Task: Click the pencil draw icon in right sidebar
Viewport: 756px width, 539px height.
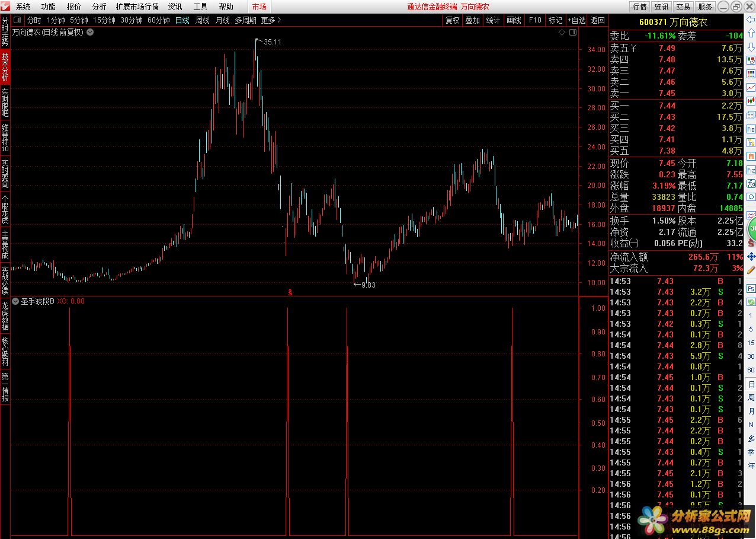Action: click(x=751, y=270)
